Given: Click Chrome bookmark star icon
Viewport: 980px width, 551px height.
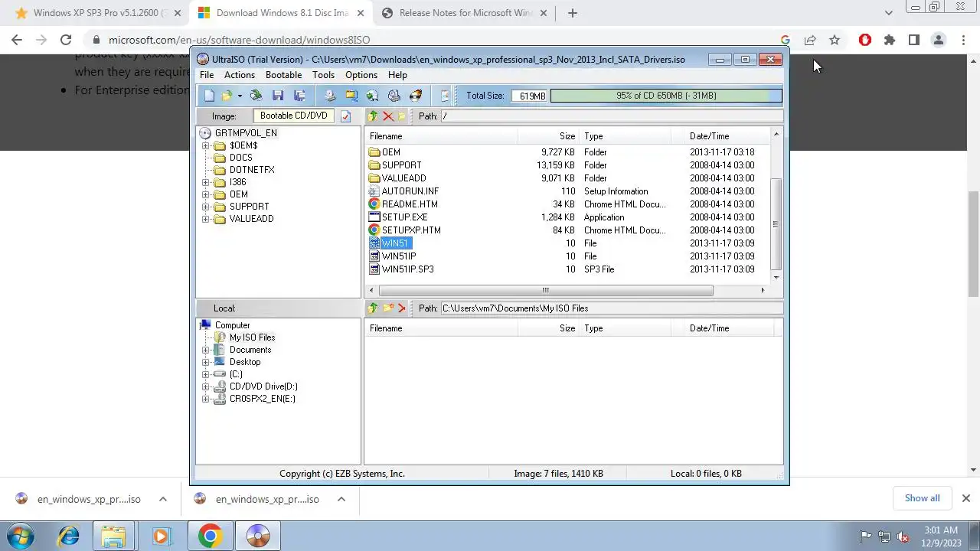Looking at the screenshot, I should point(835,40).
